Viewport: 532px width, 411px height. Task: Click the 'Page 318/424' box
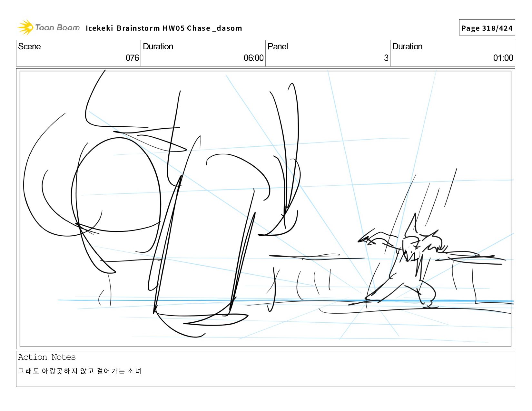click(x=487, y=28)
